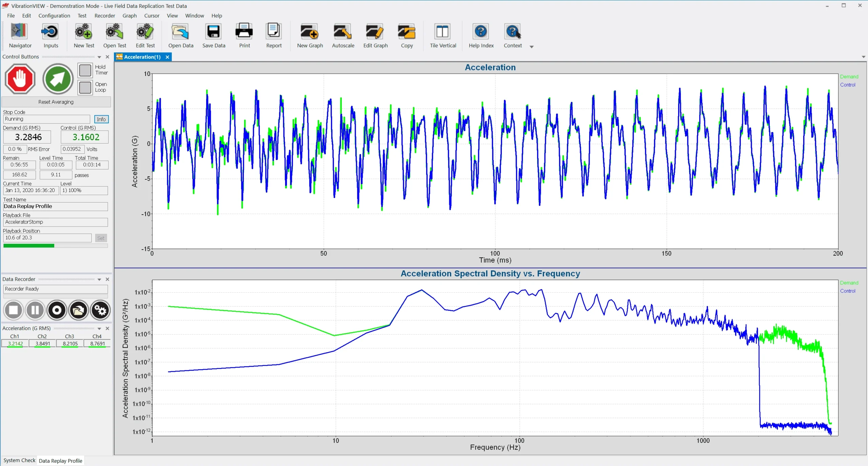Image resolution: width=868 pixels, height=466 pixels.
Task: Click the Playback Position progress bar
Action: (55, 246)
